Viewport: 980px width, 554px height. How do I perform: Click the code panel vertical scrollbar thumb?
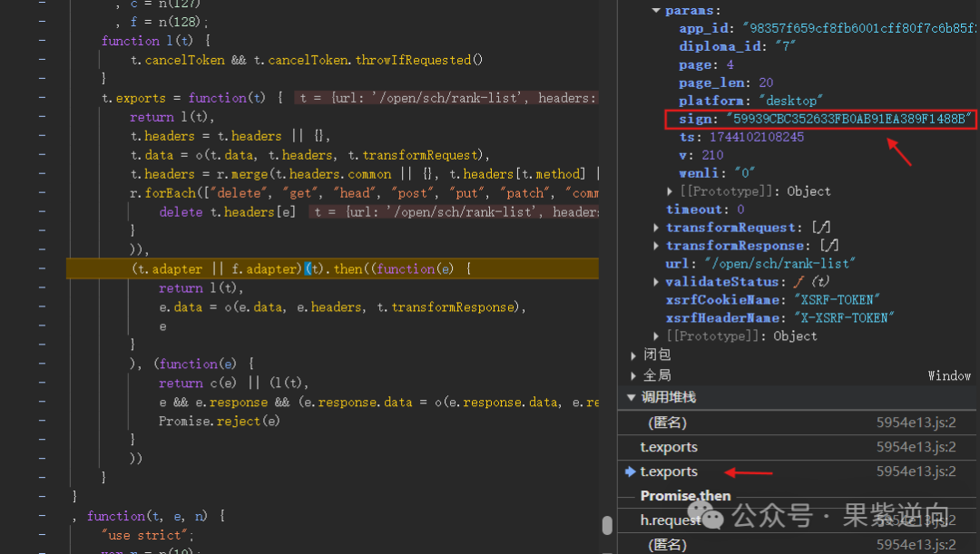(x=607, y=525)
